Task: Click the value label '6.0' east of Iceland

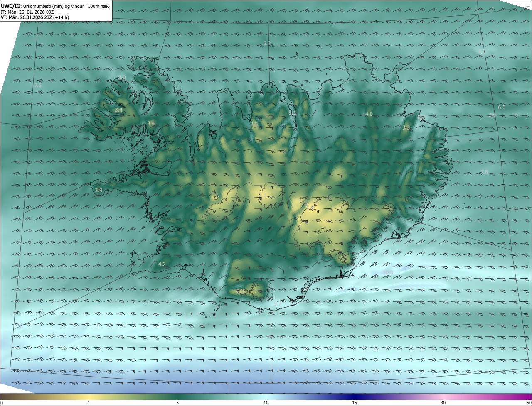Action: pyautogui.click(x=502, y=107)
